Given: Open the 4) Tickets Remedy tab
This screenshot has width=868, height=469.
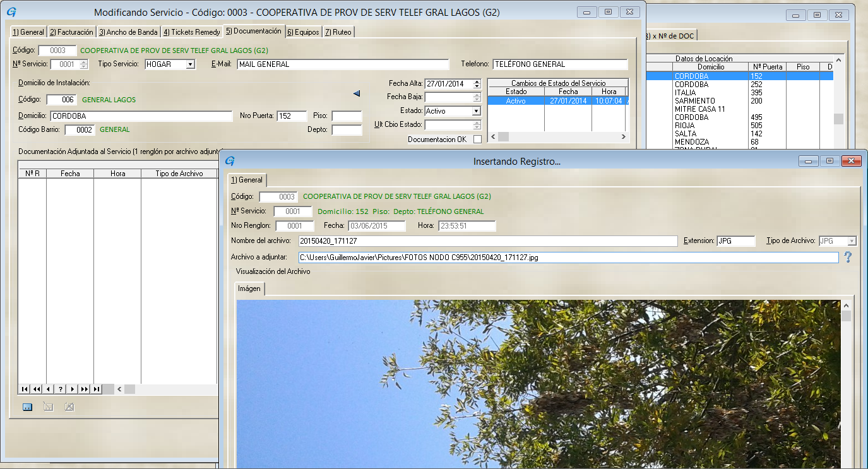Looking at the screenshot, I should tap(192, 32).
